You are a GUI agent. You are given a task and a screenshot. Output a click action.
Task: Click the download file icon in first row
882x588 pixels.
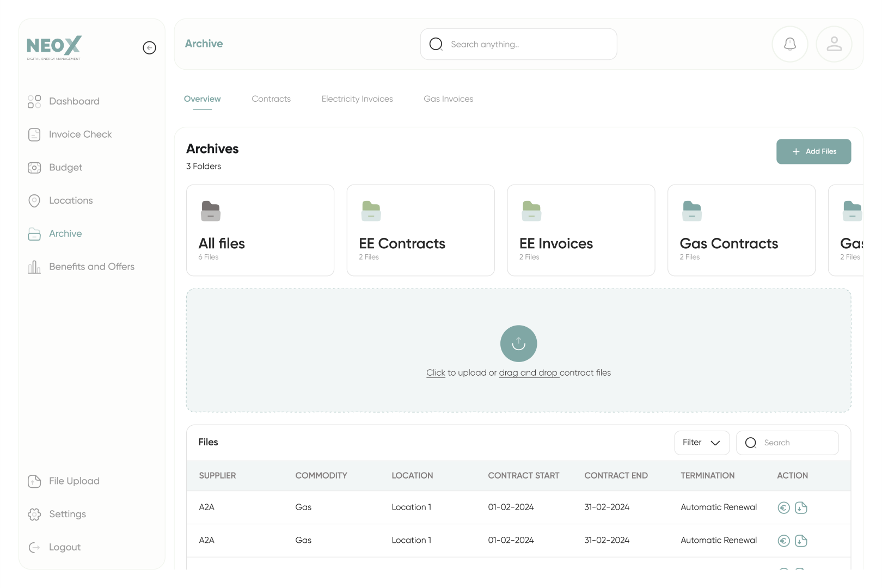[801, 507]
